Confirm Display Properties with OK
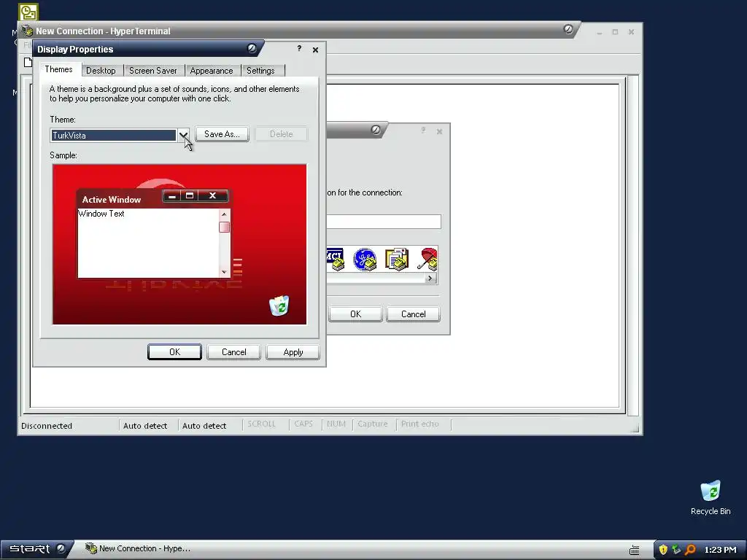 [x=174, y=352]
